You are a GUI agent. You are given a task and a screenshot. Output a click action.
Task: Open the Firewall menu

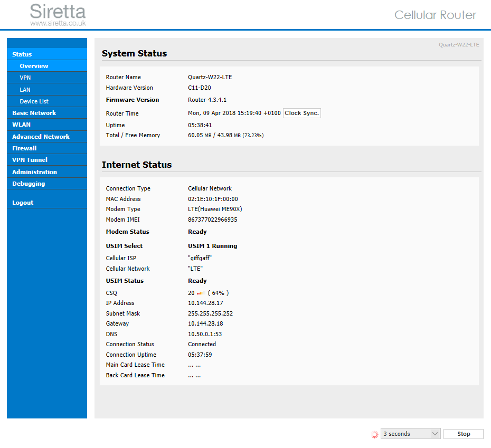pyautogui.click(x=47, y=148)
